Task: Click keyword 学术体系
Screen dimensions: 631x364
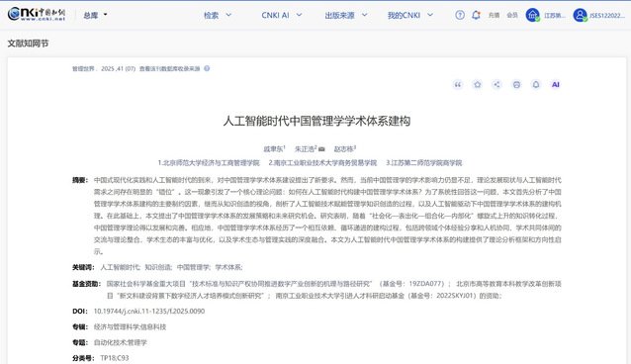Action: point(228,267)
